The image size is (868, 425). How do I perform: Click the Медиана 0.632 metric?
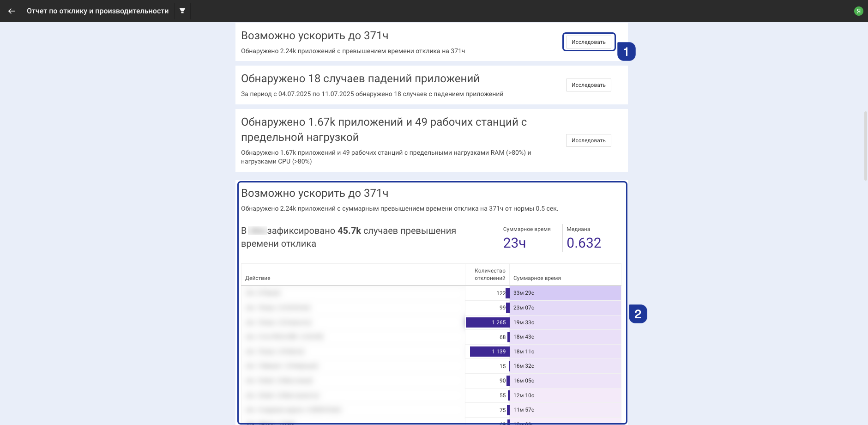coord(584,243)
